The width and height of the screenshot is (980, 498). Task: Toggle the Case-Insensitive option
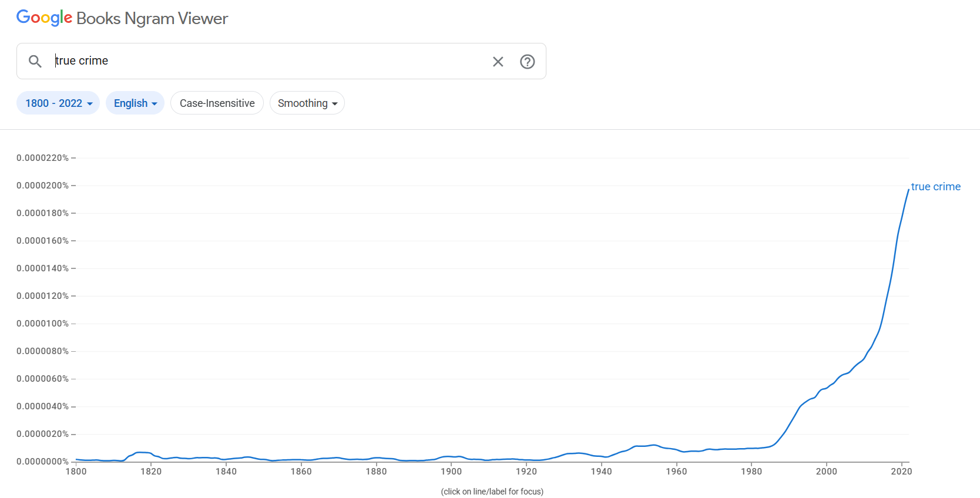click(x=217, y=103)
